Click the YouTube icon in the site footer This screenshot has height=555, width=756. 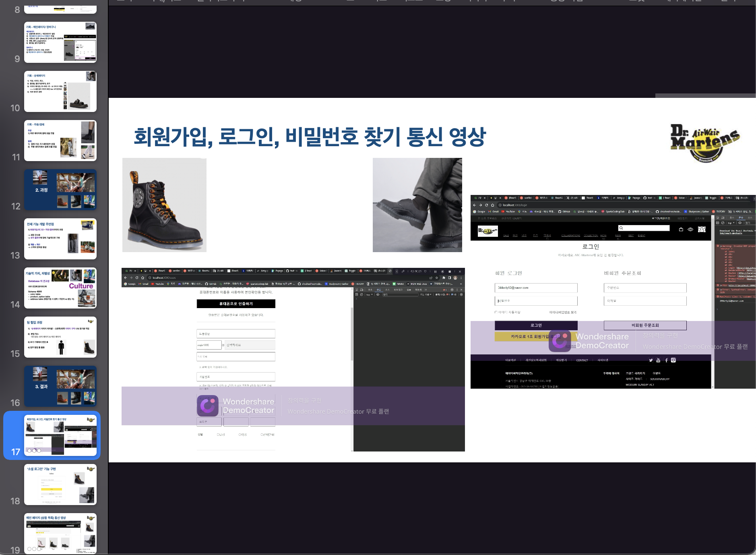click(x=658, y=360)
